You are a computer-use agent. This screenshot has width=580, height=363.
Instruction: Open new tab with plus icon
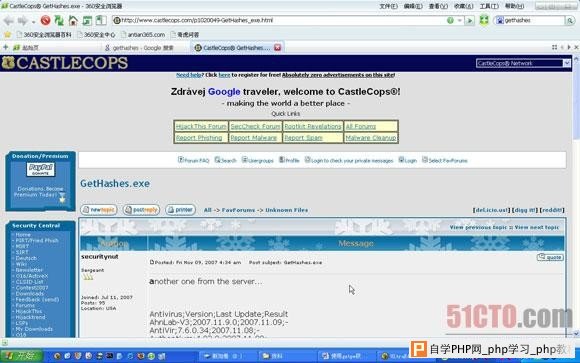(x=5, y=47)
